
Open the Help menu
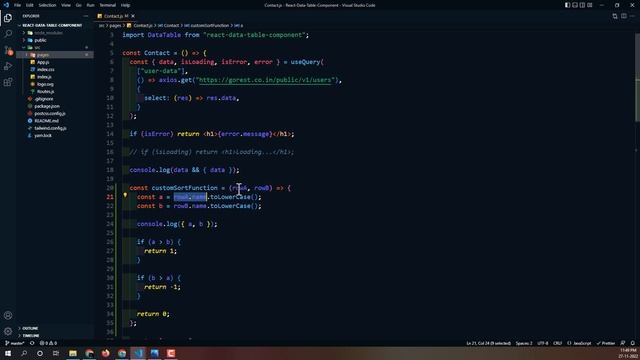[125, 5]
